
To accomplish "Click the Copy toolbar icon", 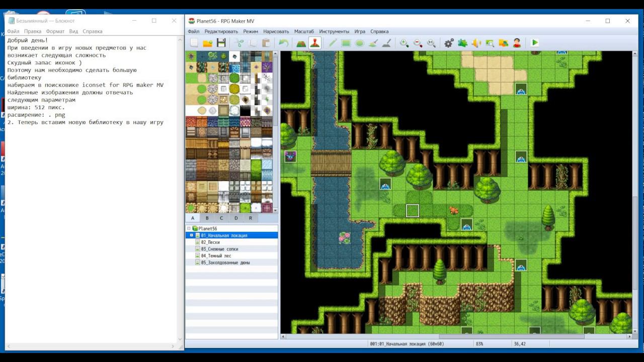I will 253,43.
